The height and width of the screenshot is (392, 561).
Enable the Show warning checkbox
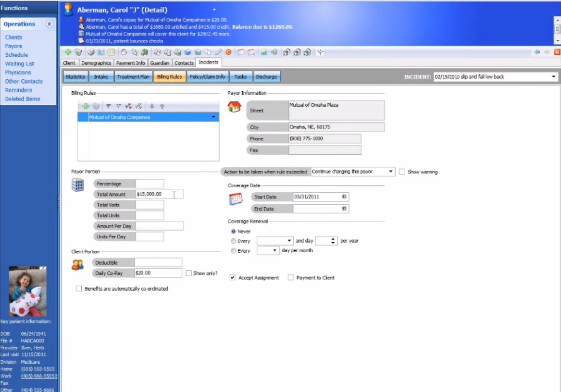click(402, 171)
